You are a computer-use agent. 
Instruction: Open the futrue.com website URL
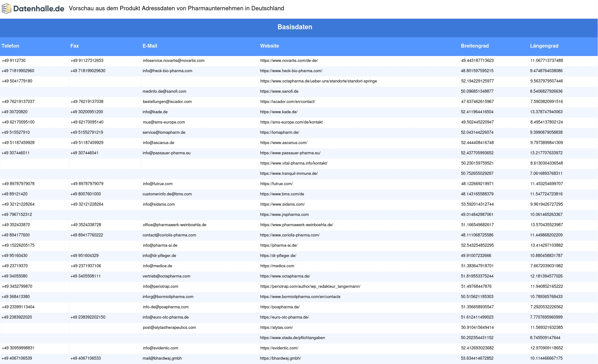277,184
